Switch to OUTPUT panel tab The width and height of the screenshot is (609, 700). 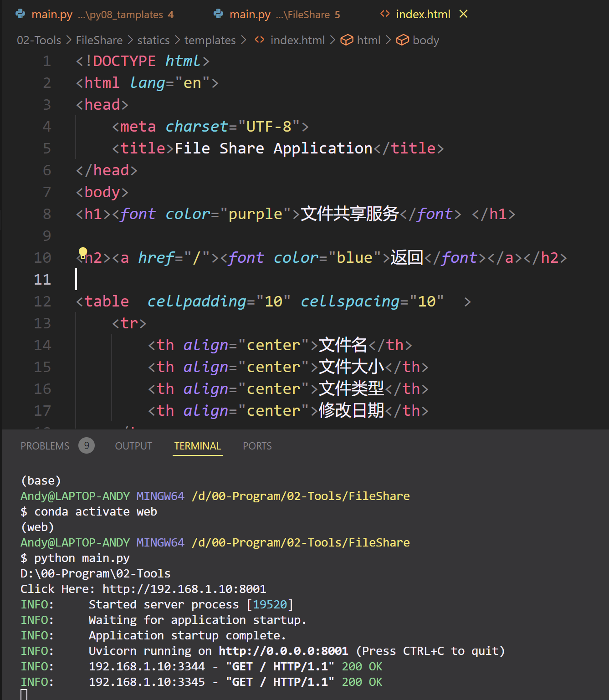pyautogui.click(x=133, y=446)
